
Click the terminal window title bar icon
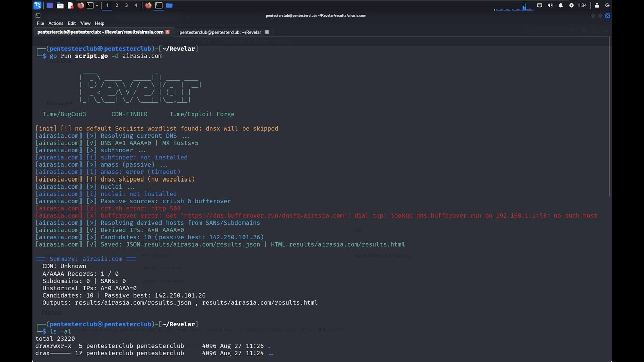tap(38, 15)
